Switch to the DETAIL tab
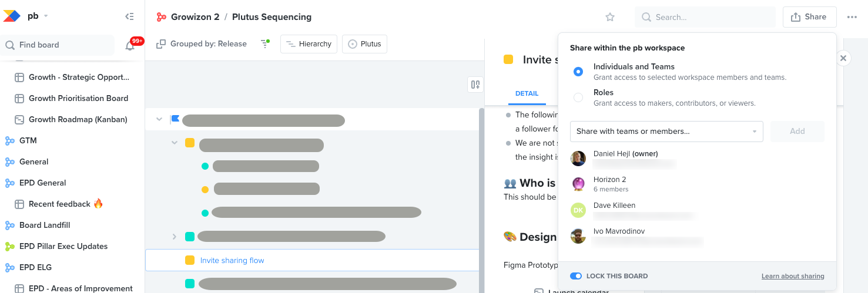Image resolution: width=868 pixels, height=293 pixels. click(527, 93)
